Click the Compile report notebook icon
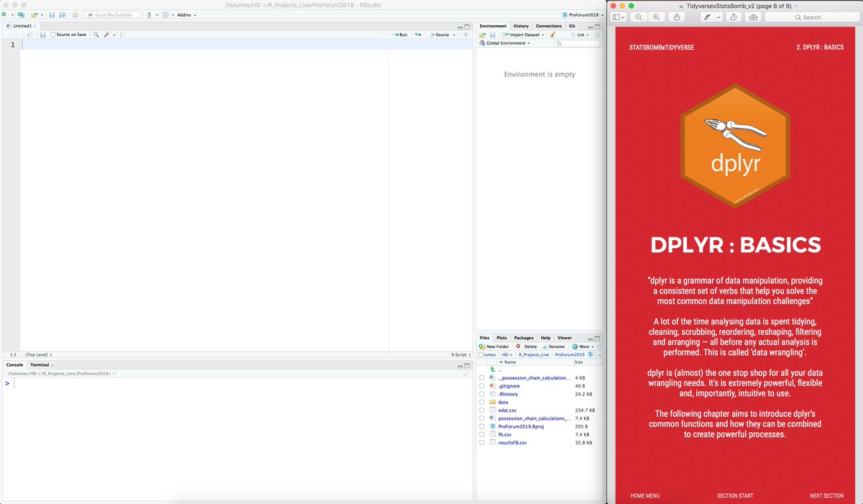Viewport: 863px width, 504px height. click(123, 35)
